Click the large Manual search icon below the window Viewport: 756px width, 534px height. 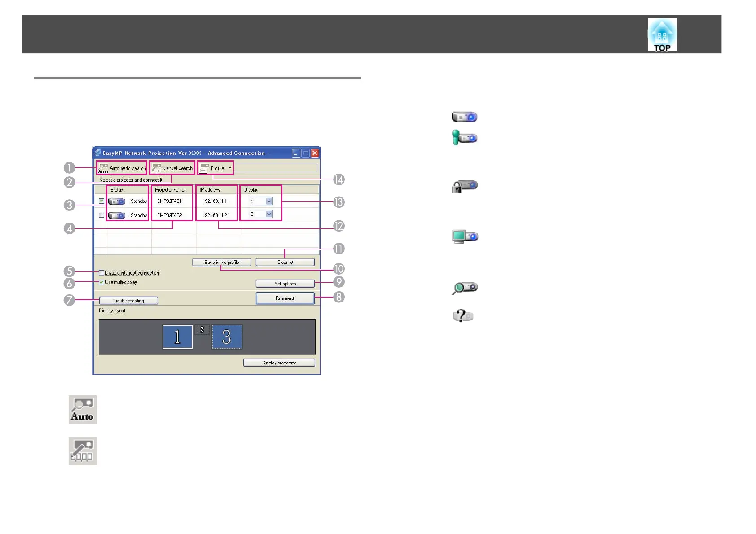pos(83,451)
